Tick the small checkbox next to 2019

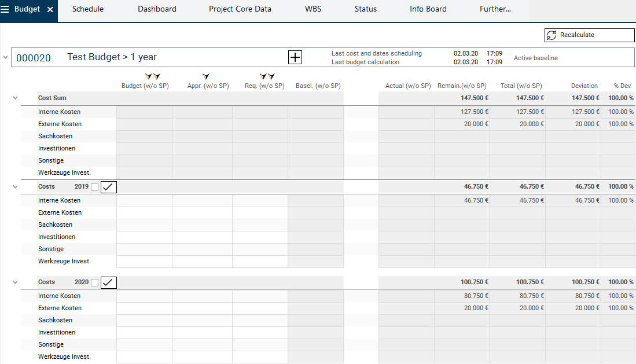[95, 187]
